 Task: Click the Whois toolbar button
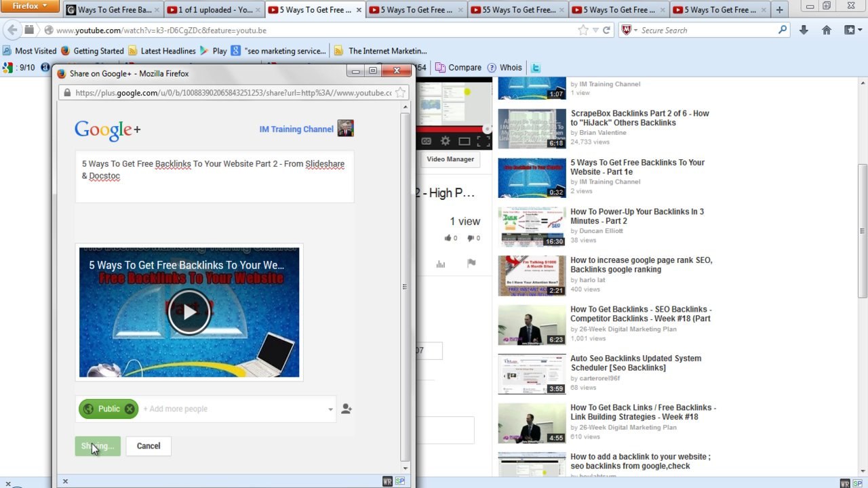(x=505, y=68)
